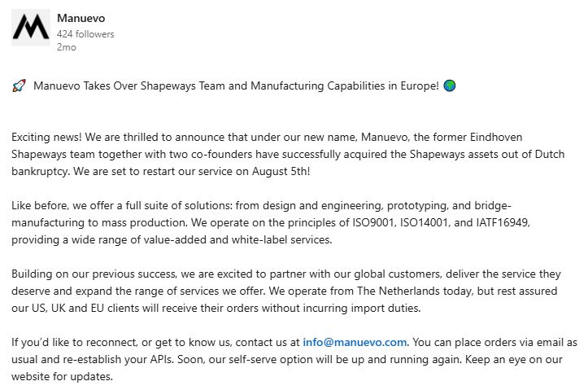
Task: Open the info@manuevo.com email link
Action: [x=355, y=342]
